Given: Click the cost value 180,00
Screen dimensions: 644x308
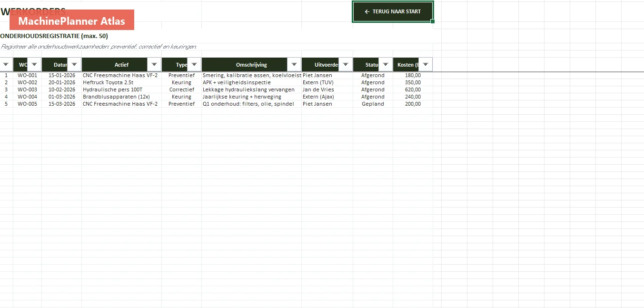Looking at the screenshot, I should coord(413,75).
